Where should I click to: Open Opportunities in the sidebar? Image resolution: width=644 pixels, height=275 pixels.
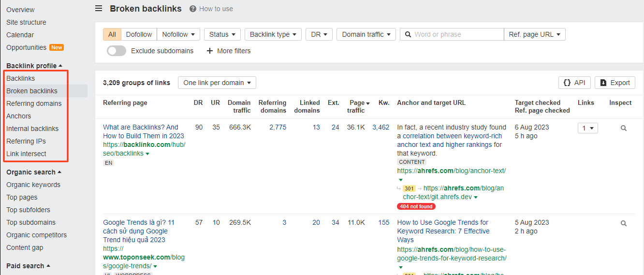[x=27, y=47]
